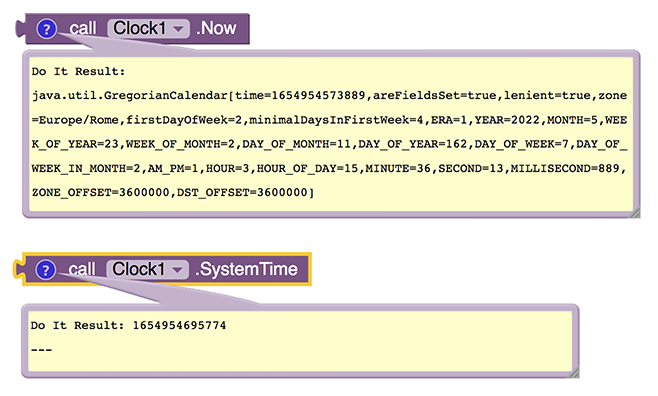Click the text 'time=1654954573889'

300,96
